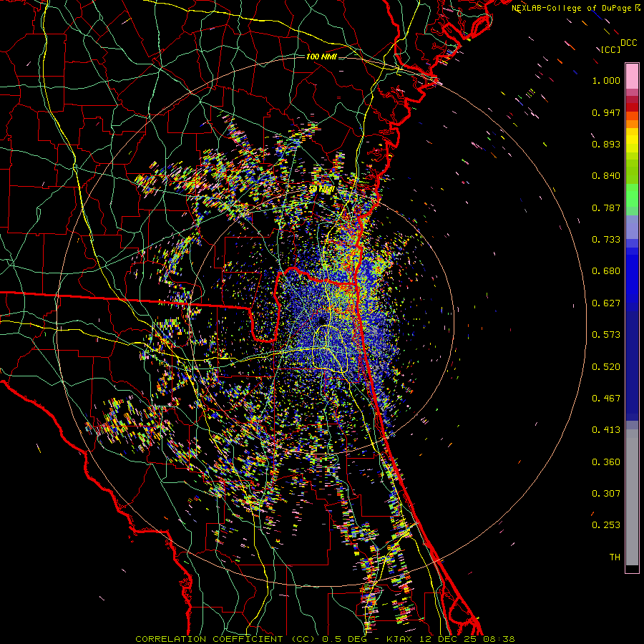Click the 50 NMI range ring label
The height and width of the screenshot is (644, 644).
(321, 189)
